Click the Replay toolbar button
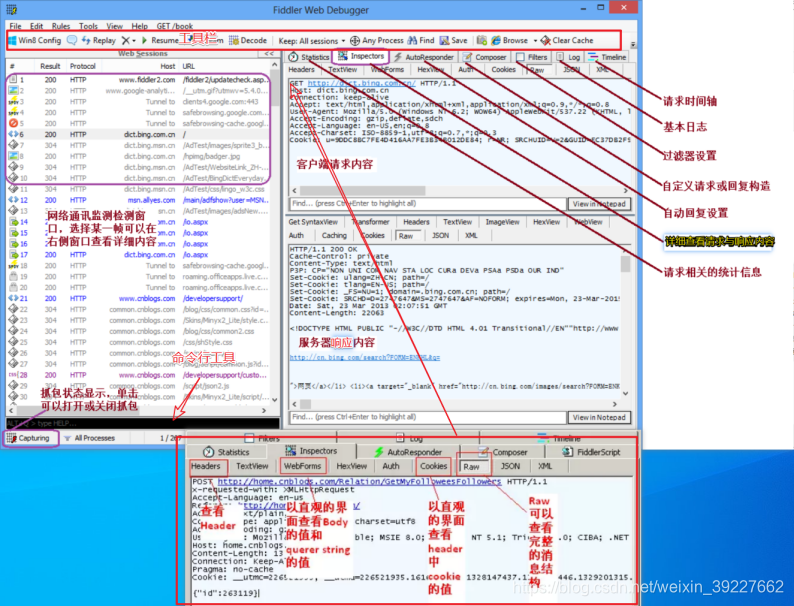The width and height of the screenshot is (794, 606). pos(99,41)
